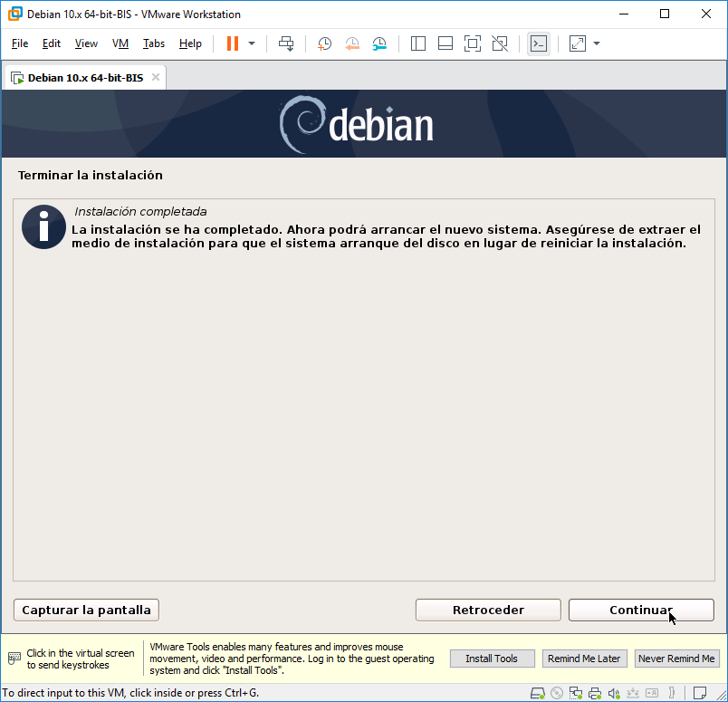Click the curly brace status bar icon
This screenshot has height=702, width=728.
coord(671,693)
